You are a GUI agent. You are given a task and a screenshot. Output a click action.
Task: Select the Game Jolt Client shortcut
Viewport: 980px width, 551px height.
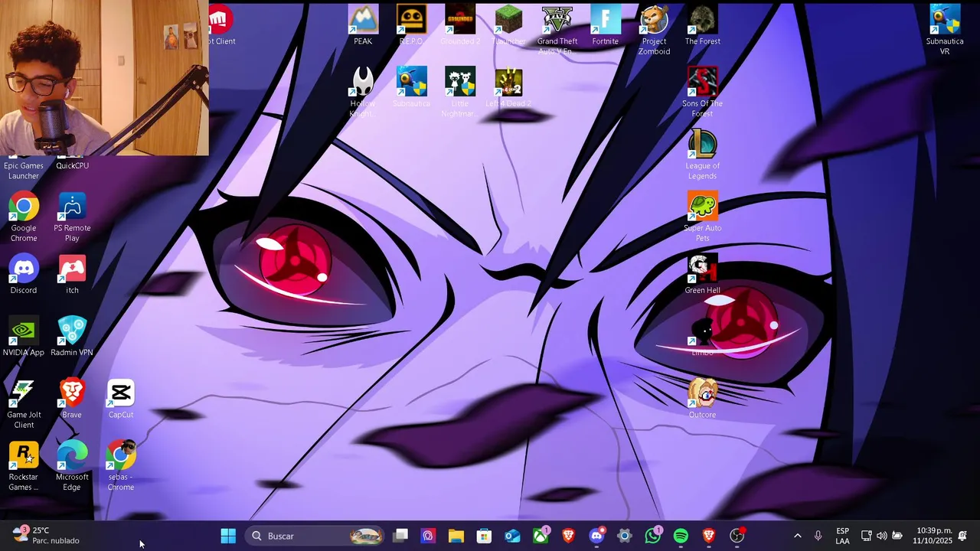pos(24,403)
